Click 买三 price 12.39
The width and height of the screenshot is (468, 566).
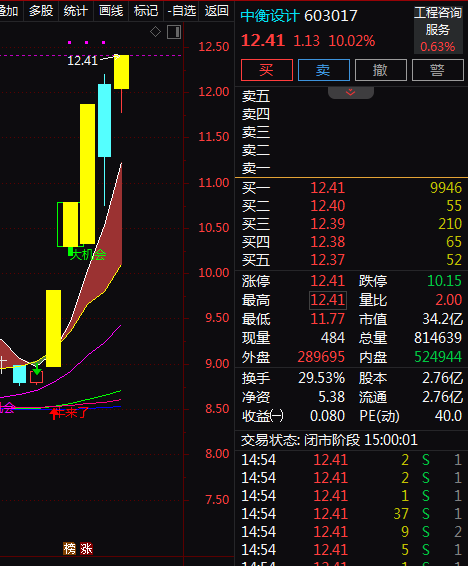coord(328,224)
